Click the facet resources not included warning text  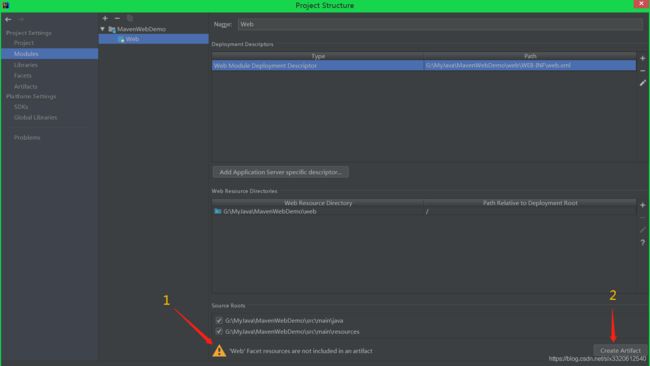point(301,351)
